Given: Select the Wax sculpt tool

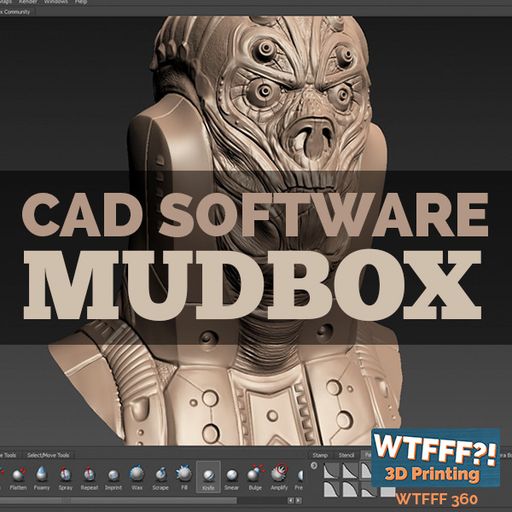Looking at the screenshot, I should pyautogui.click(x=137, y=478).
